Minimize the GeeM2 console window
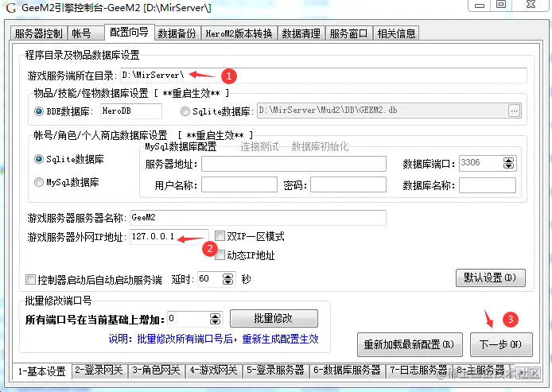Viewport: 552px width, 392px height. tap(480, 6)
